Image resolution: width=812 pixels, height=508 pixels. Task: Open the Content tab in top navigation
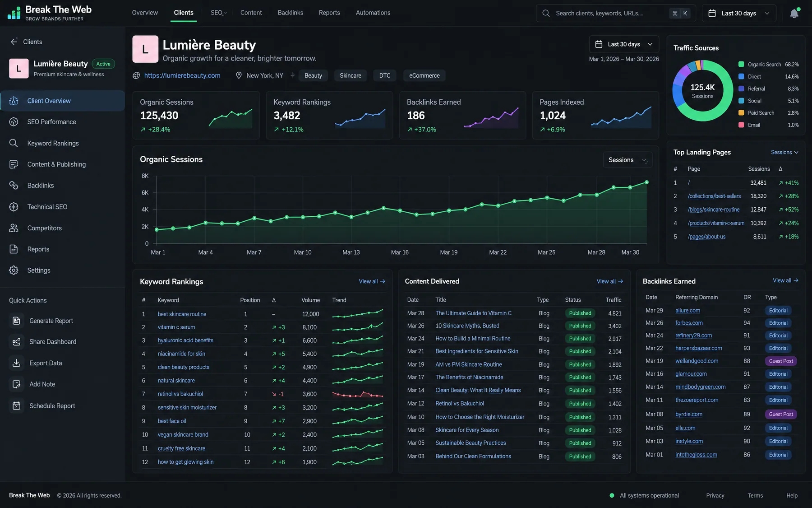tap(251, 13)
